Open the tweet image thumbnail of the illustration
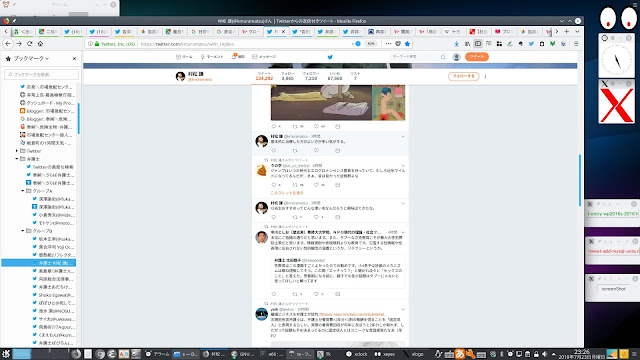The width and height of the screenshot is (640, 360). 338,102
